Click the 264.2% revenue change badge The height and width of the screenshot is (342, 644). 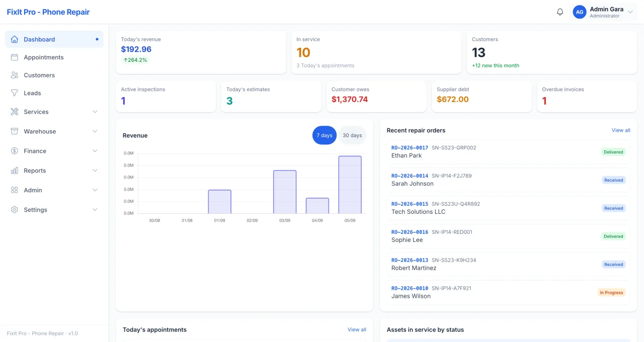coord(135,60)
